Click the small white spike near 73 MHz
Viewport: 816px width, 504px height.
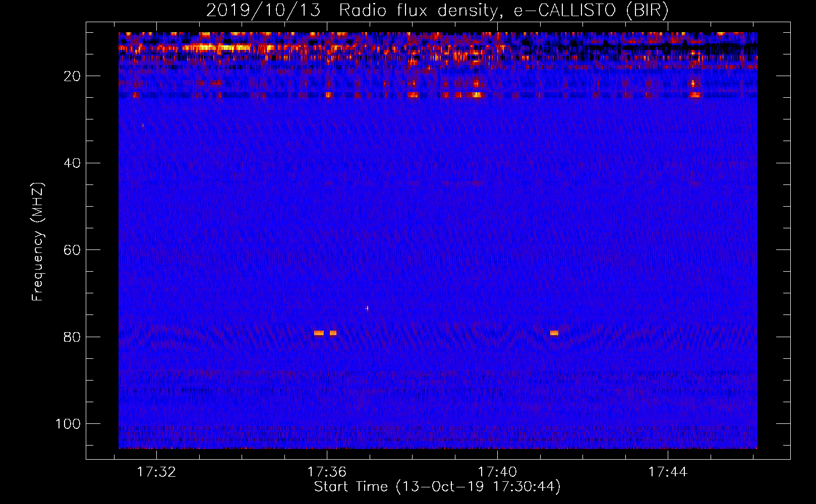367,308
